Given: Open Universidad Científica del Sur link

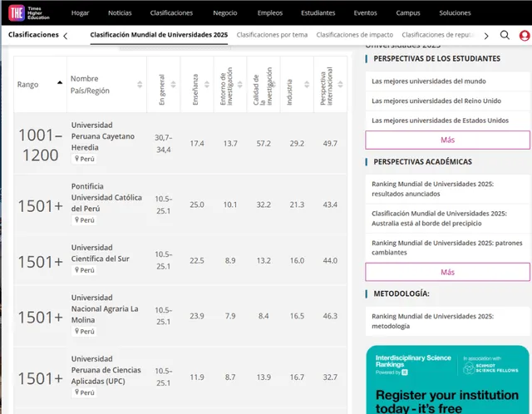Looking at the screenshot, I should [100, 254].
